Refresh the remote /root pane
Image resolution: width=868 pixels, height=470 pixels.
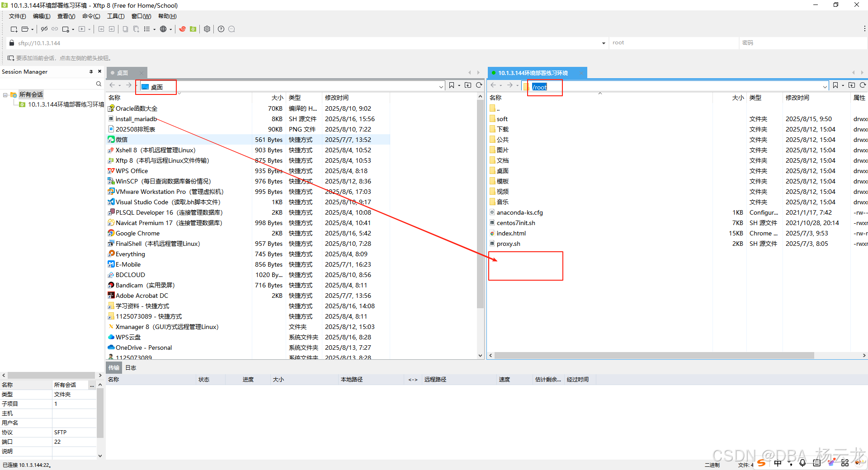[x=863, y=85]
